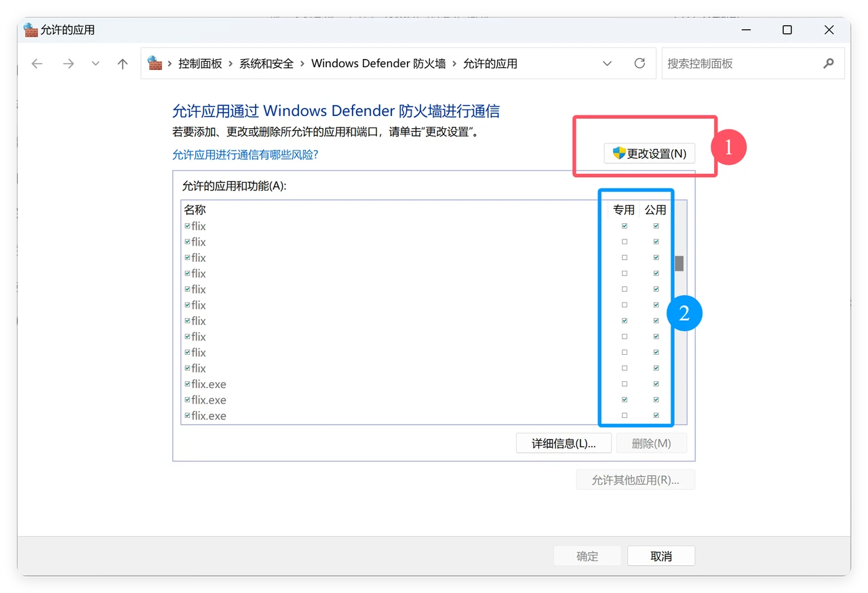Uncheck the first flix entry
Image resolution: width=868 pixels, height=593 pixels.
click(x=186, y=225)
